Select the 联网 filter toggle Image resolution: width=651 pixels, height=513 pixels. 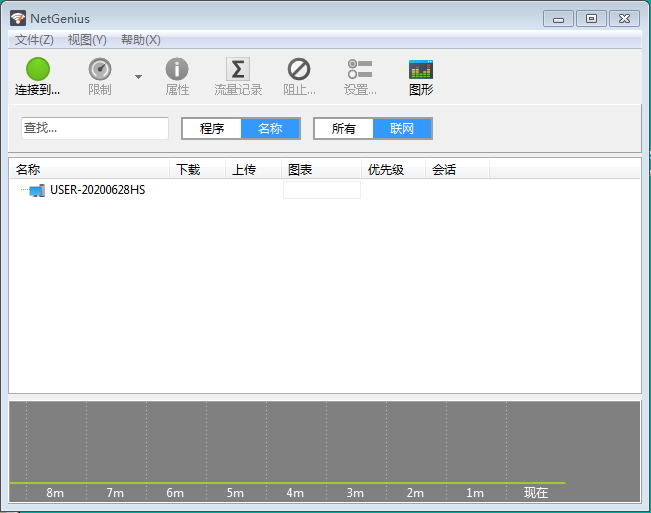pyautogui.click(x=402, y=129)
